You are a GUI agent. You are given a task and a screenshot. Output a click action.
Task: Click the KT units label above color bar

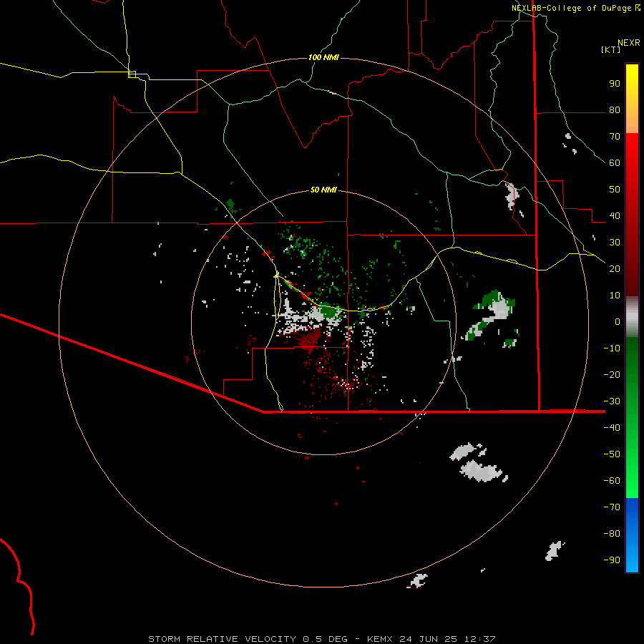pyautogui.click(x=611, y=49)
